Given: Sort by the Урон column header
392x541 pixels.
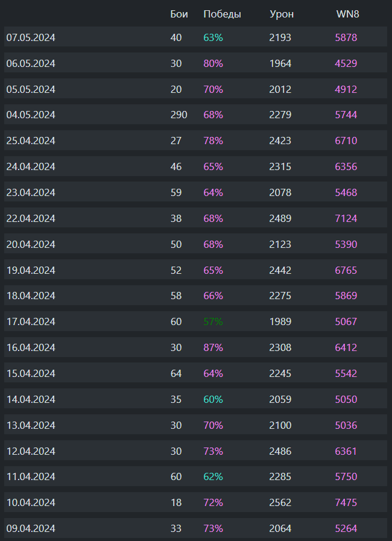Looking at the screenshot, I should [x=282, y=14].
